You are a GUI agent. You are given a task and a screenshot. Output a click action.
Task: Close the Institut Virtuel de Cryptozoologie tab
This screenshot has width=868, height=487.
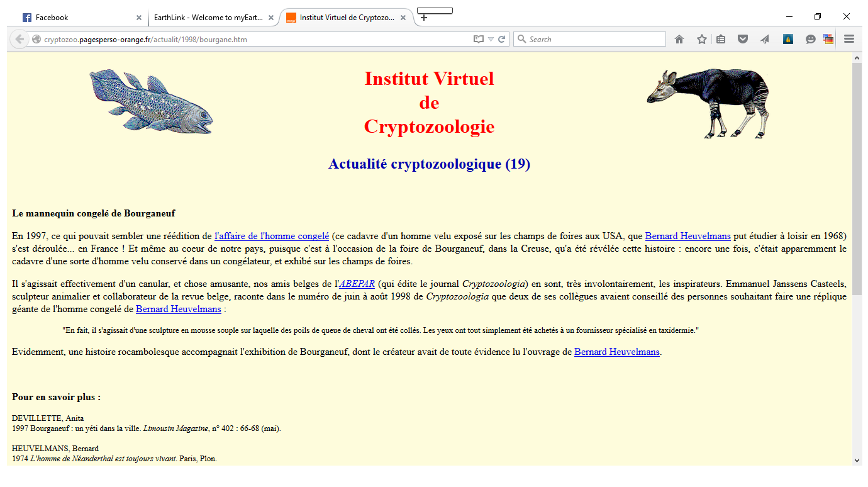click(x=403, y=18)
